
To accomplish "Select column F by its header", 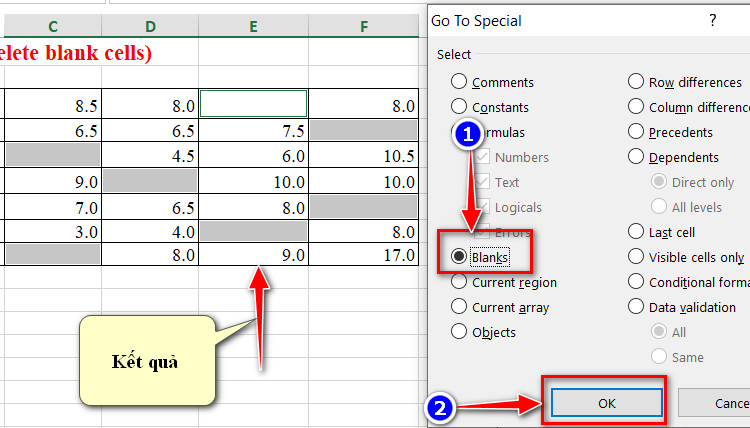I will [x=364, y=26].
